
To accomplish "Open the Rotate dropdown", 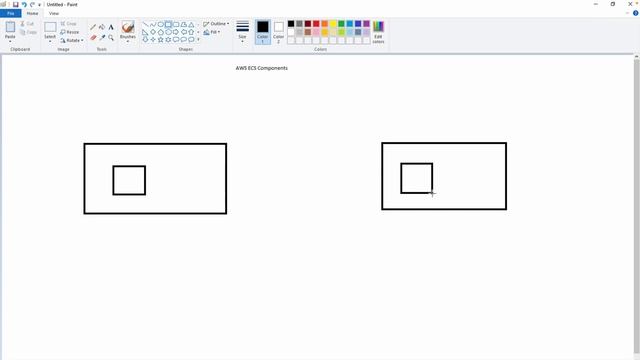I will point(72,40).
